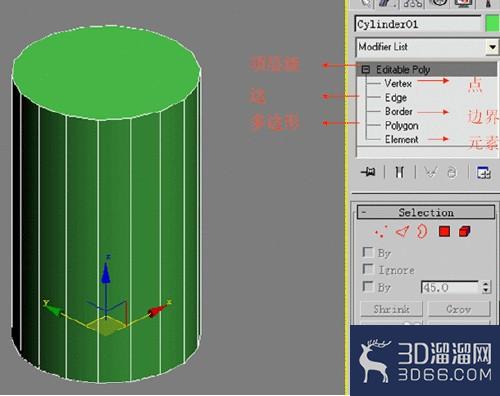Viewport: 500px width, 396px height.
Task: Click the Grow button
Action: [459, 309]
